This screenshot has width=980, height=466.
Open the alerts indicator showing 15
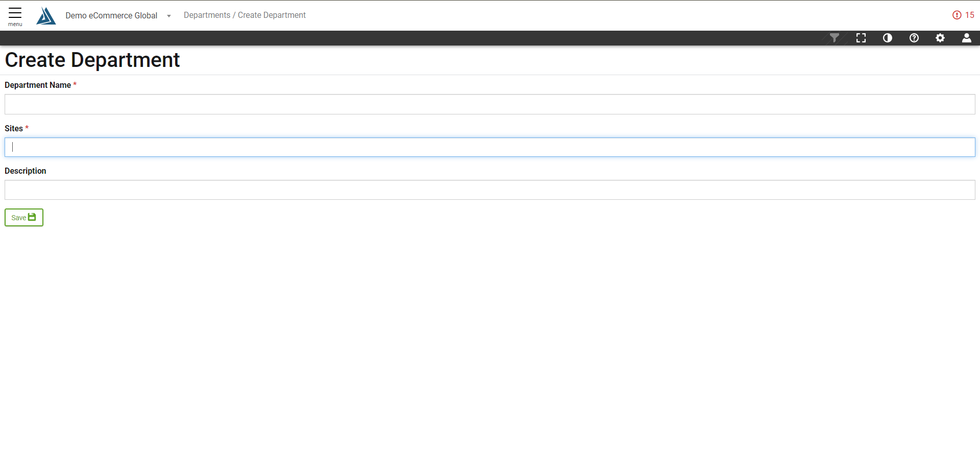(963, 15)
